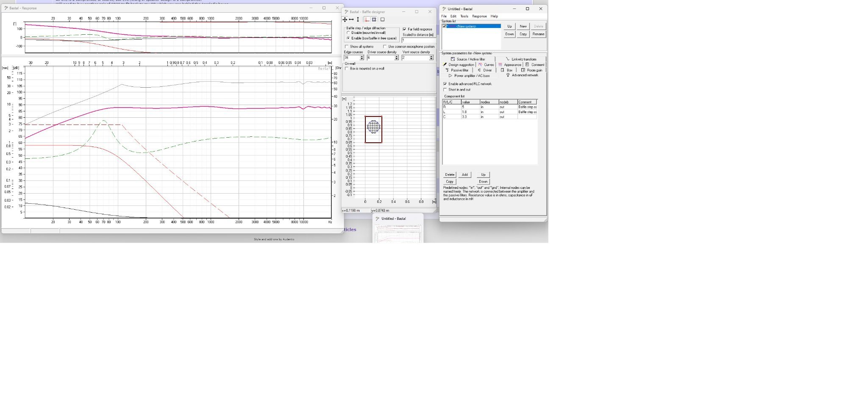This screenshot has width=868, height=410.
Task: Open the Help menu
Action: tap(494, 17)
